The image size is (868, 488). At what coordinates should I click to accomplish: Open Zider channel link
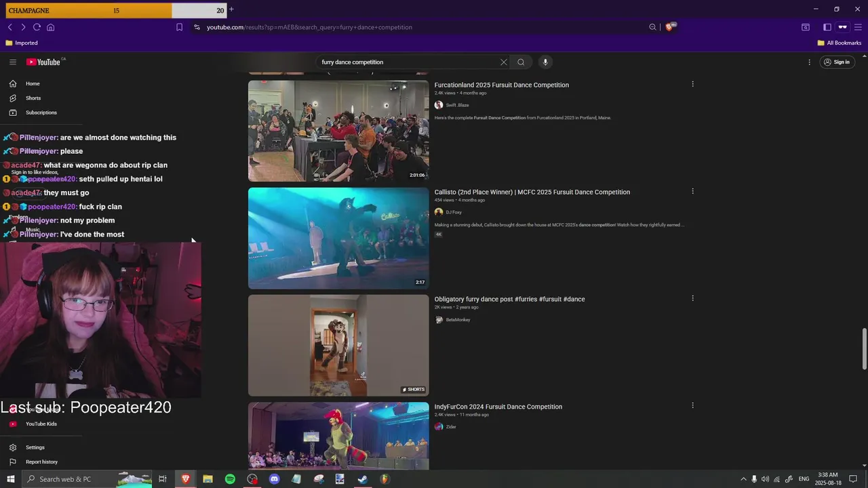451,426
